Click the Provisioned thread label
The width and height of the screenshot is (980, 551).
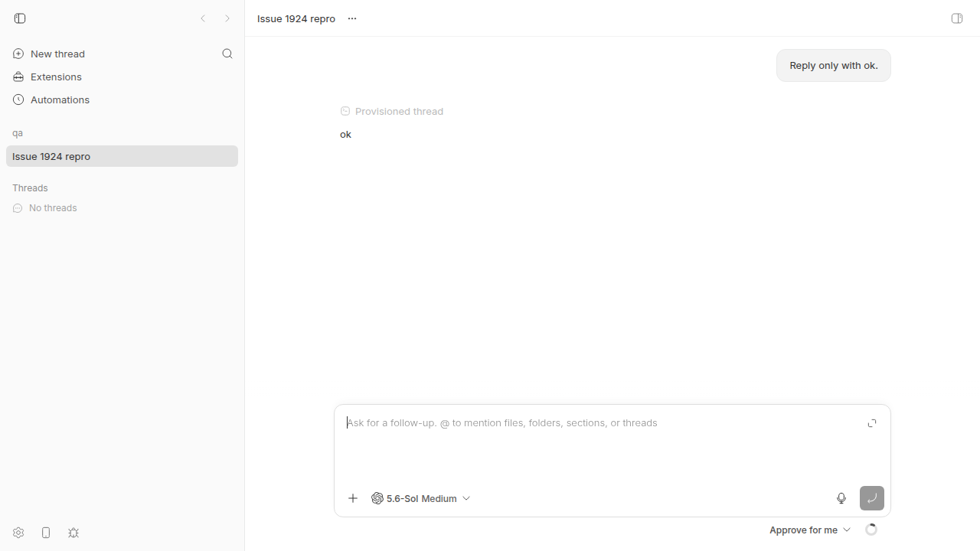pos(399,111)
